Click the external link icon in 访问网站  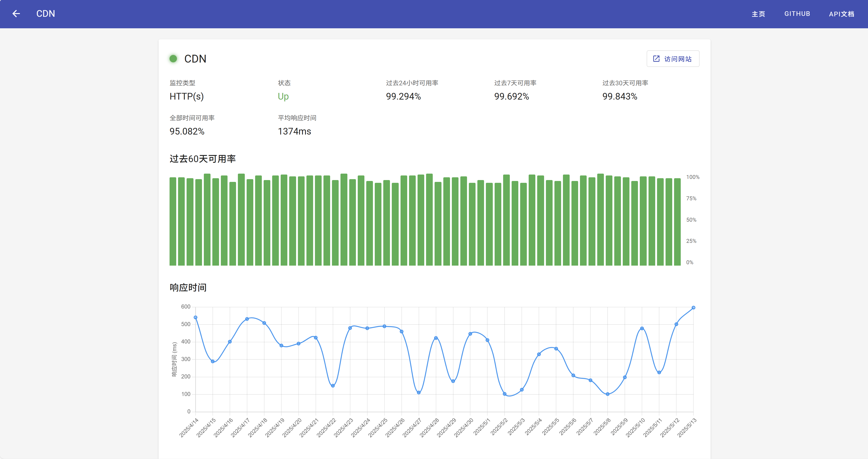pos(656,59)
